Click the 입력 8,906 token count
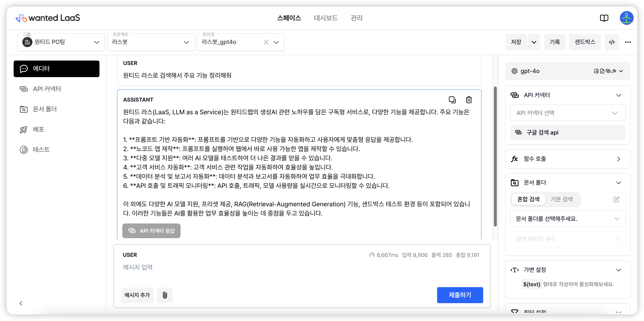Viewport: 644px width, 321px height. point(414,255)
